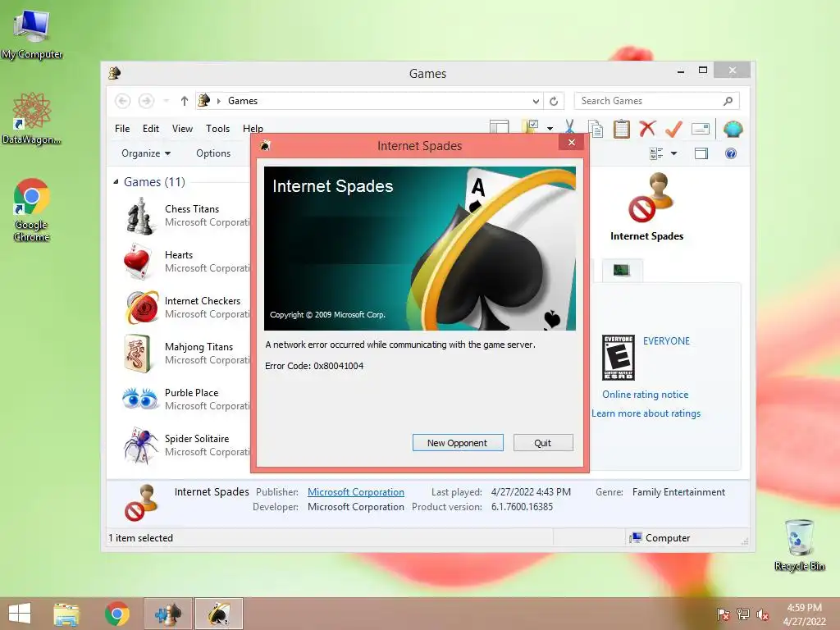840x630 pixels.
Task: Open the File menu
Action: coord(122,129)
